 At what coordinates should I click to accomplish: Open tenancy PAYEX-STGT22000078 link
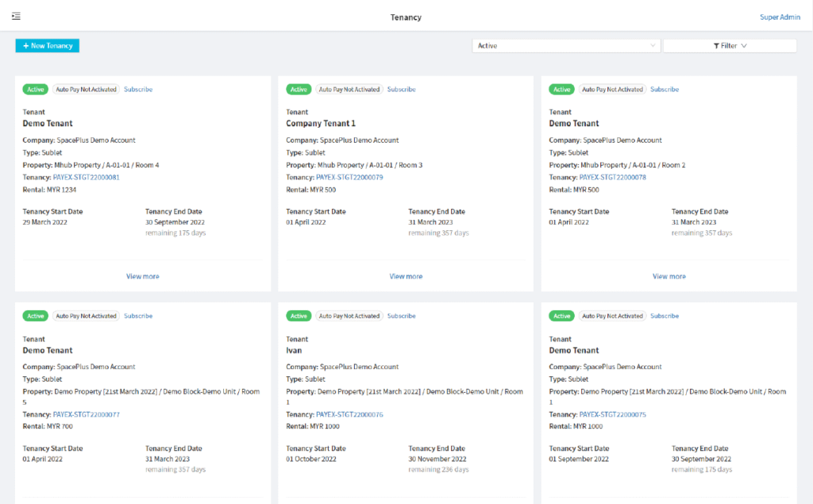click(x=612, y=178)
